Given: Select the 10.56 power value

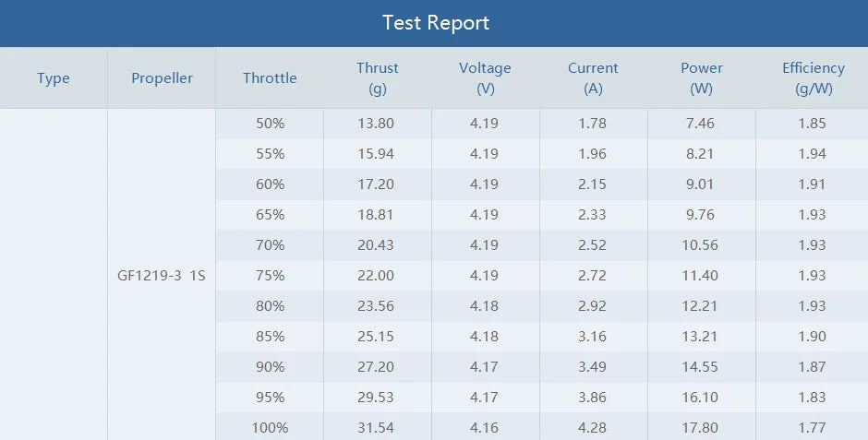Looking at the screenshot, I should 702,245.
